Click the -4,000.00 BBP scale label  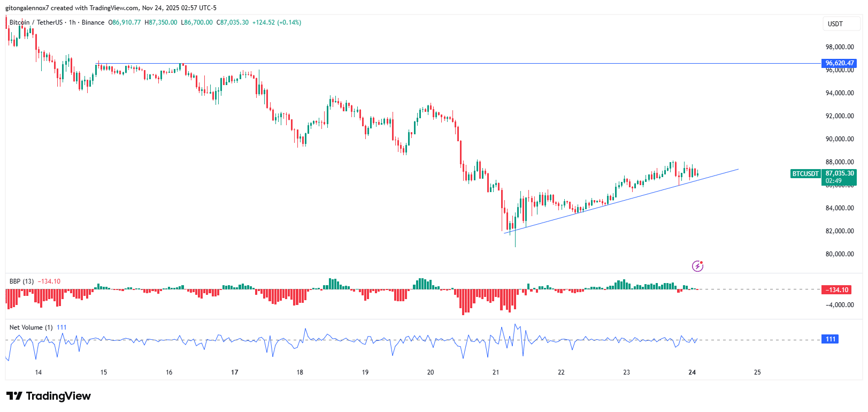839,305
